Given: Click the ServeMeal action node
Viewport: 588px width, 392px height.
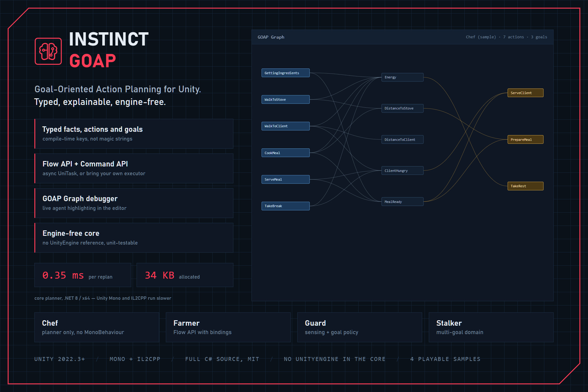Looking at the screenshot, I should tap(285, 179).
